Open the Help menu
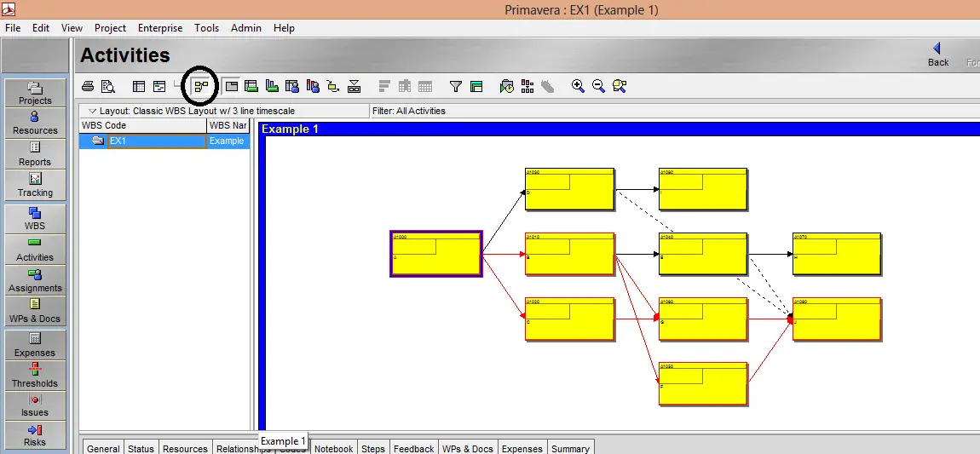This screenshot has height=454, width=980. click(284, 28)
